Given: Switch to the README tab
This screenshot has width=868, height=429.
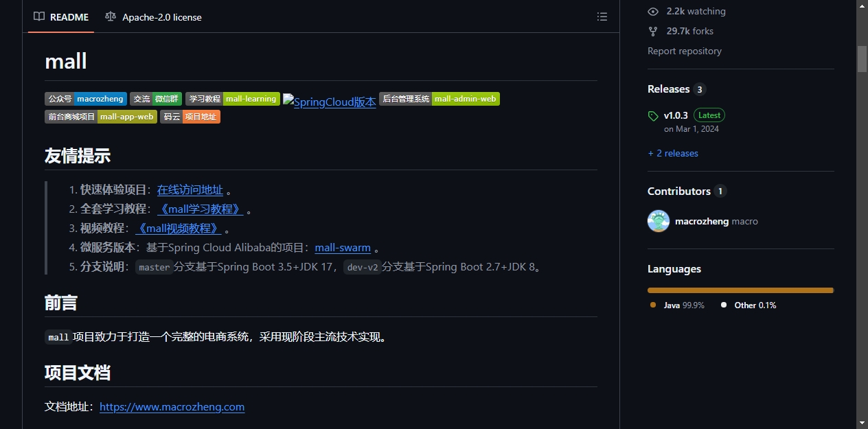Looking at the screenshot, I should point(61,16).
